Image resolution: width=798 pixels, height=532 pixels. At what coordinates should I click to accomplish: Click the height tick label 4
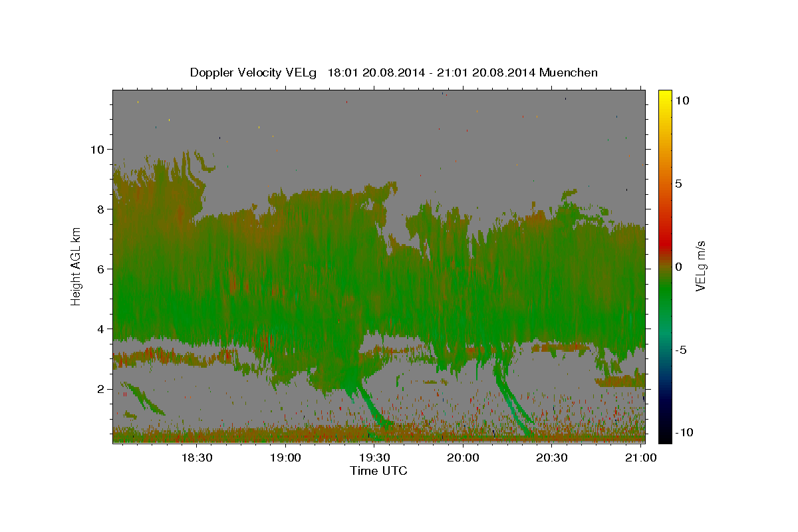pyautogui.click(x=100, y=329)
